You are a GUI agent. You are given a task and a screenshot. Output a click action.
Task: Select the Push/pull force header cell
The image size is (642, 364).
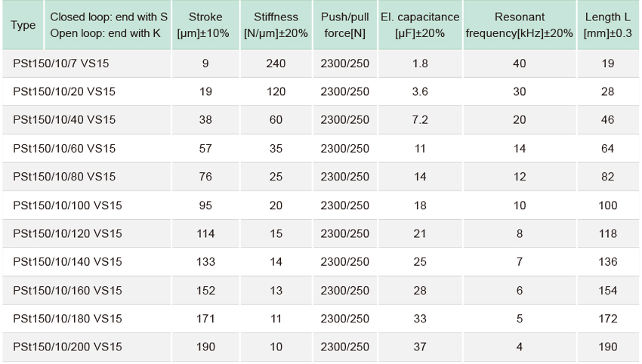[344, 25]
